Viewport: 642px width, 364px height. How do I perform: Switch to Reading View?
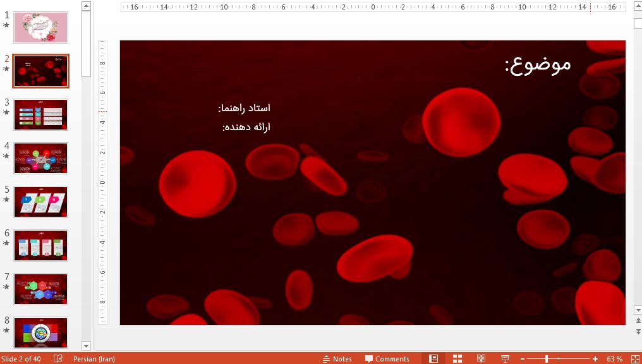coord(481,358)
